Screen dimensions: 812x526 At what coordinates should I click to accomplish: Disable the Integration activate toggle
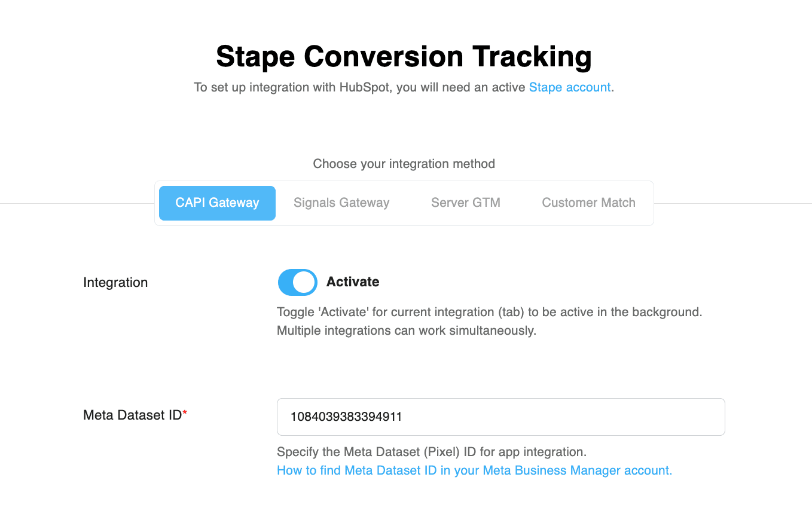pos(297,282)
